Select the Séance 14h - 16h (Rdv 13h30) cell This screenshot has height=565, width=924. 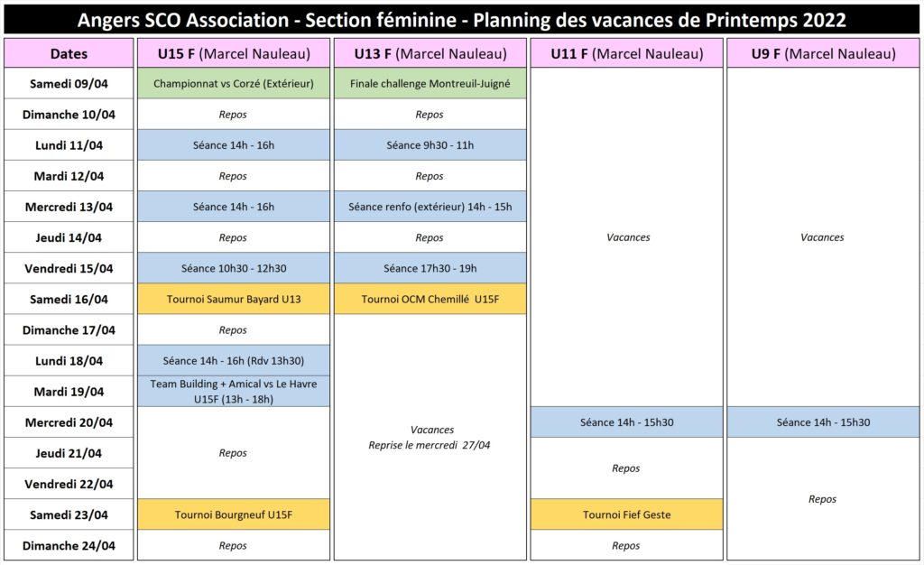[x=234, y=360]
